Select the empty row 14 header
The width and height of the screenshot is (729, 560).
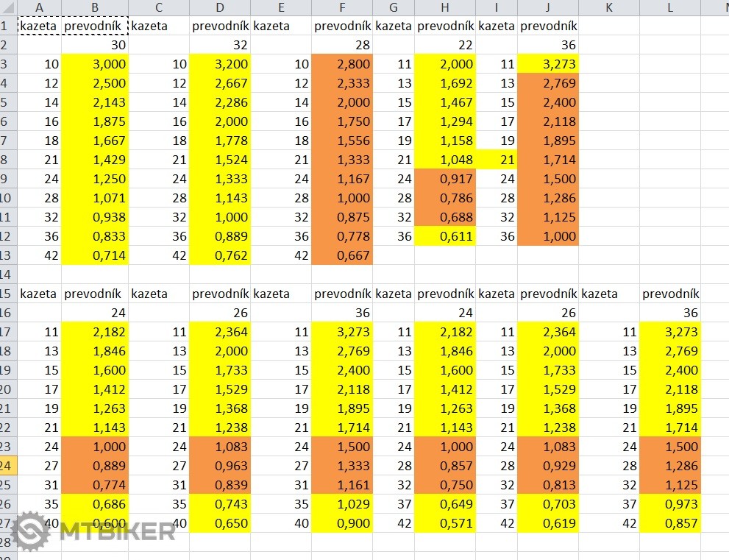click(7, 274)
